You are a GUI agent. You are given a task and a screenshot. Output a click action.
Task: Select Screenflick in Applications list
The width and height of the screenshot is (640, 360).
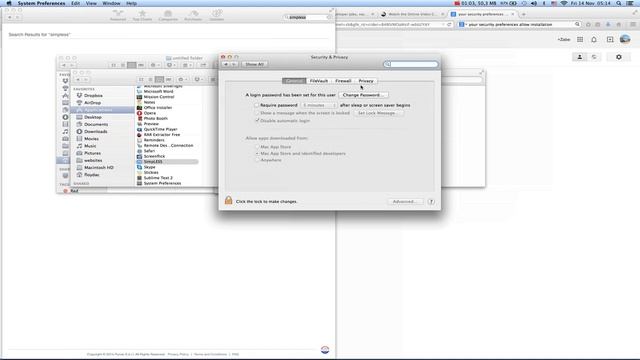coord(154,156)
